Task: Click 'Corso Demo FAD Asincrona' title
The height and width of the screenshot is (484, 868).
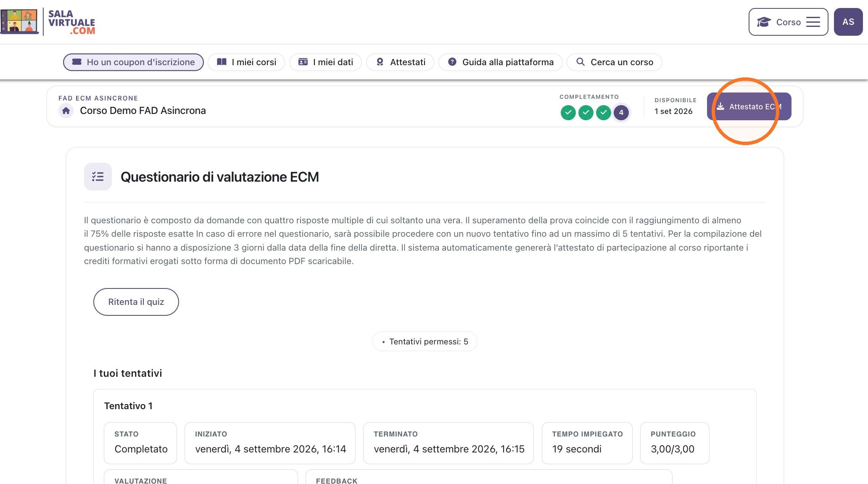Action: point(143,111)
